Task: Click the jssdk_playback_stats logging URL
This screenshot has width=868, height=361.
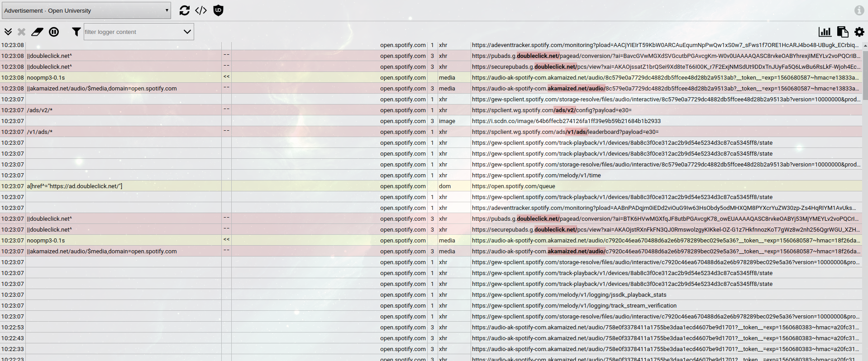Action: (569, 294)
